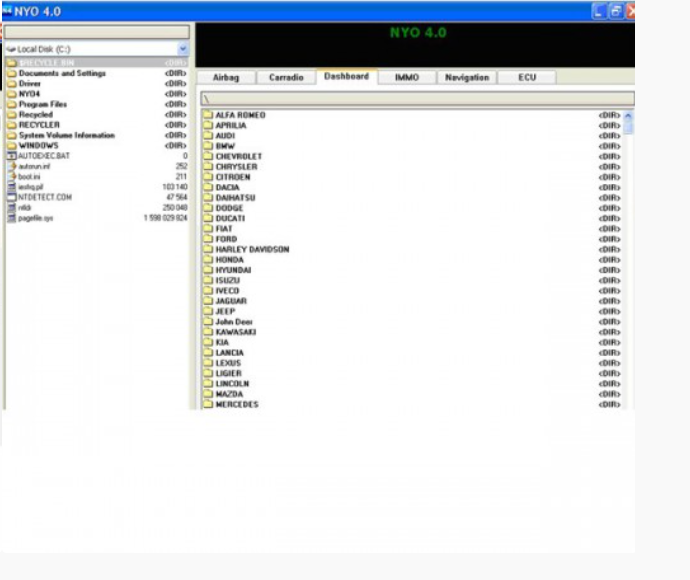Select the MERCEDES folder name
690x580 pixels.
237,404
